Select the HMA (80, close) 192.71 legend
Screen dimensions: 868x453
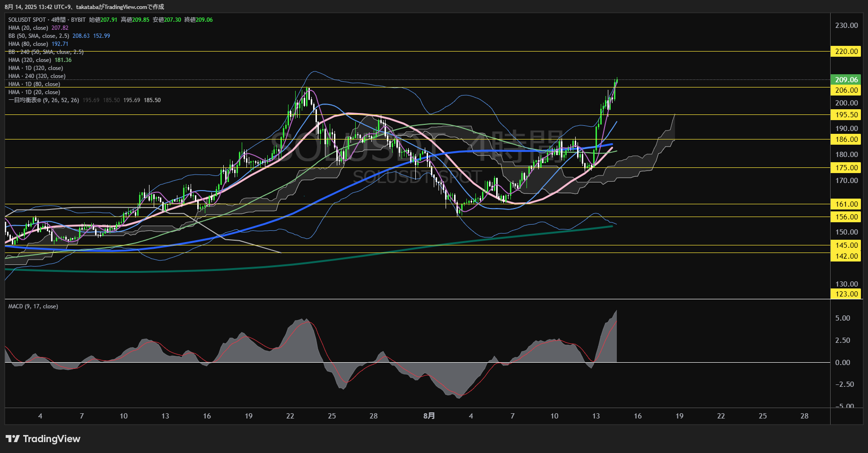point(38,44)
